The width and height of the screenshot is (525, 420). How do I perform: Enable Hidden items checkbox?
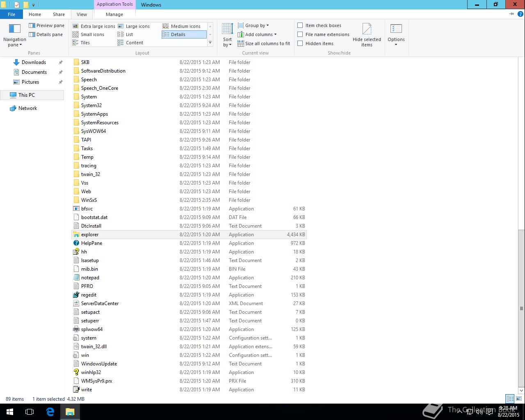pos(300,43)
